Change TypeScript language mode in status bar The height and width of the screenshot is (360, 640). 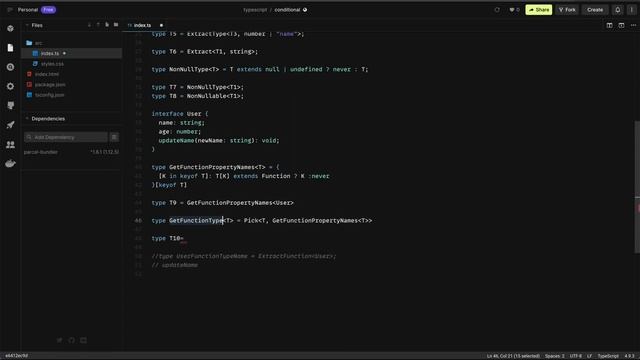(x=608, y=356)
